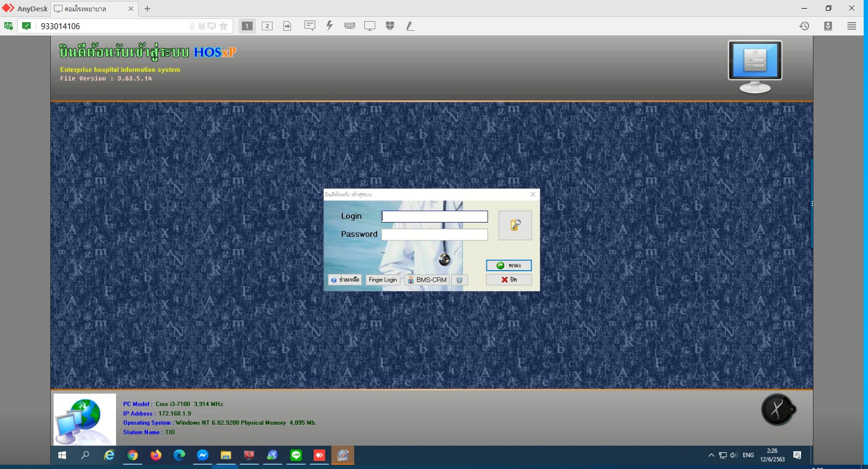
Task: Show hidden tray icons chevron on remote taskbar
Action: [x=711, y=455]
